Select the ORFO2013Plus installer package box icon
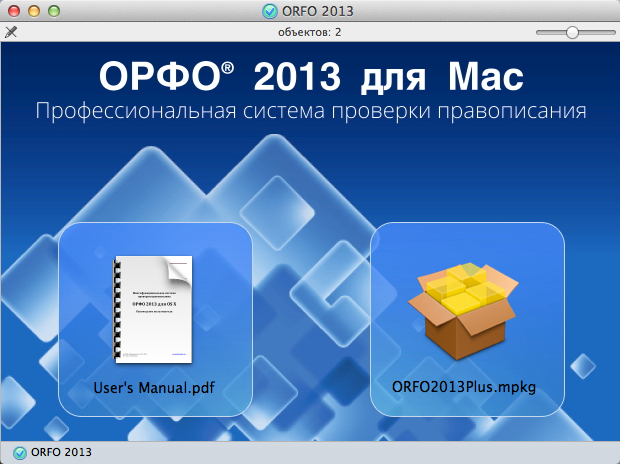620x464 pixels. (x=463, y=311)
